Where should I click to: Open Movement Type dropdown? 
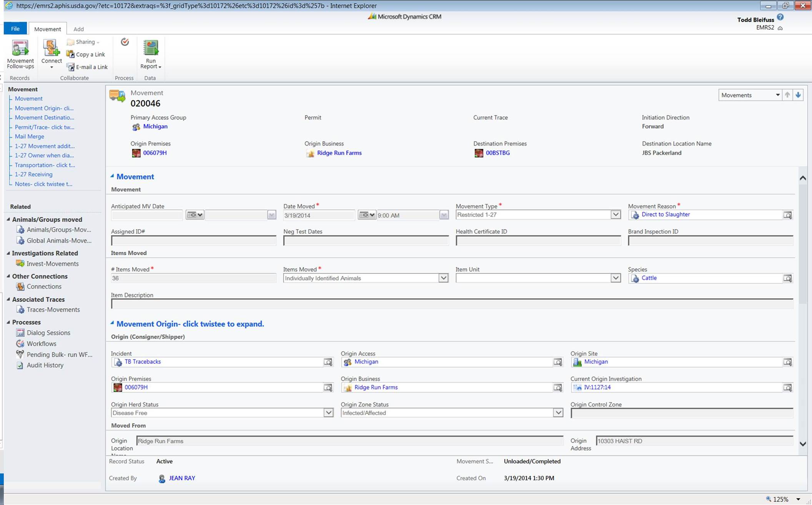coord(615,215)
